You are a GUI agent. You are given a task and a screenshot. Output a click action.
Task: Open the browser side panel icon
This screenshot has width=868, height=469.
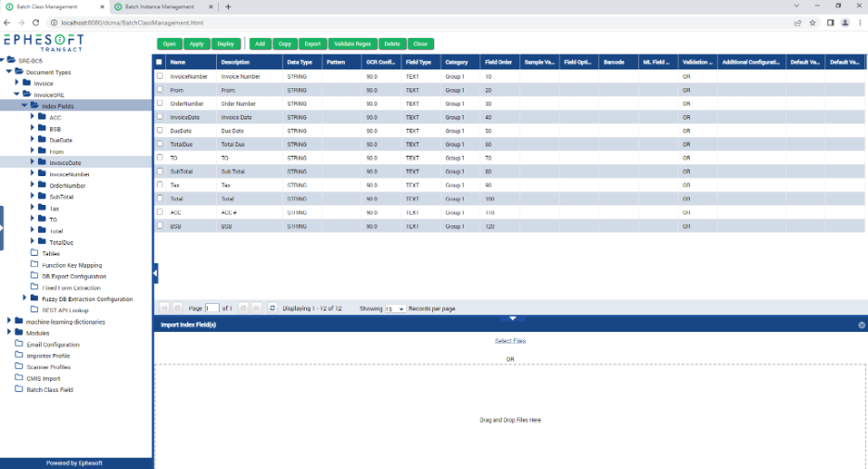(x=830, y=22)
